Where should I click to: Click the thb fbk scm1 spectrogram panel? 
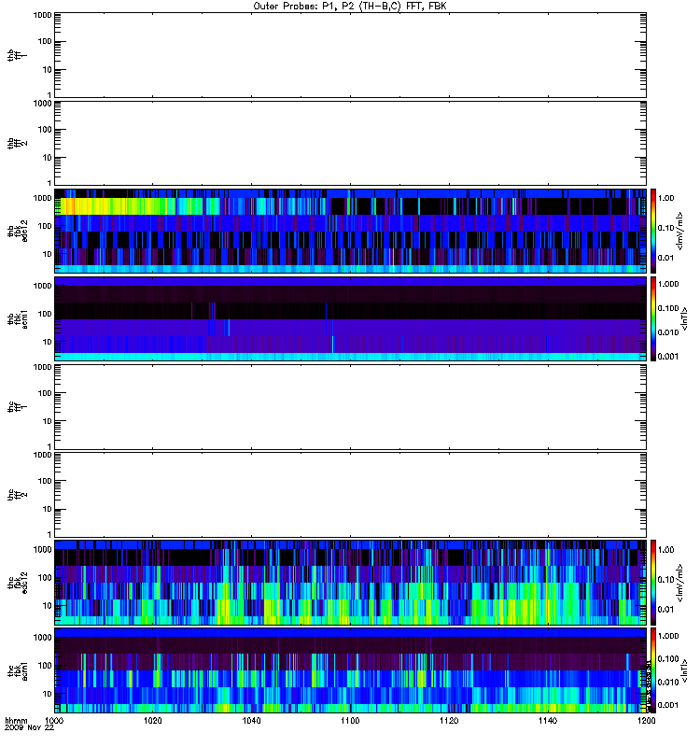point(350,318)
